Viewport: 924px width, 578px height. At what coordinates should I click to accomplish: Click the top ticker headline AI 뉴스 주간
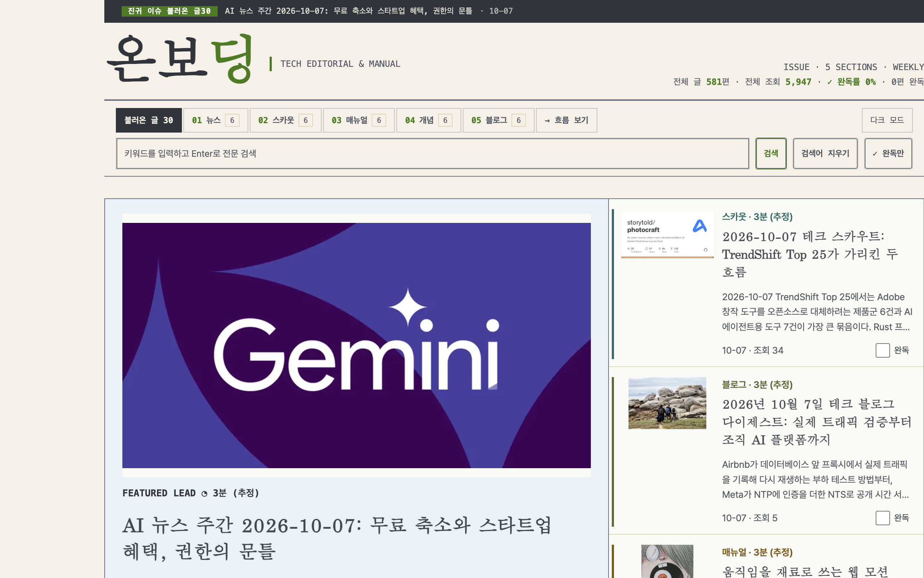point(348,11)
